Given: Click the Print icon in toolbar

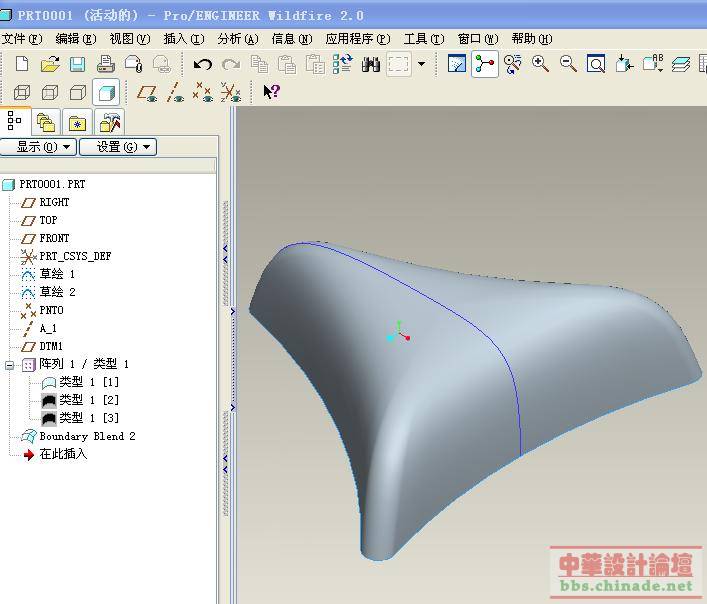Looking at the screenshot, I should pyautogui.click(x=105, y=64).
